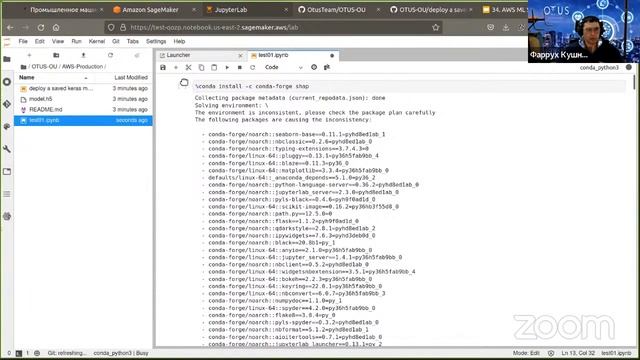Viewport: 640px width, 360px height.
Task: Click OTUS-OU in the breadcrumb path
Action: click(44, 67)
